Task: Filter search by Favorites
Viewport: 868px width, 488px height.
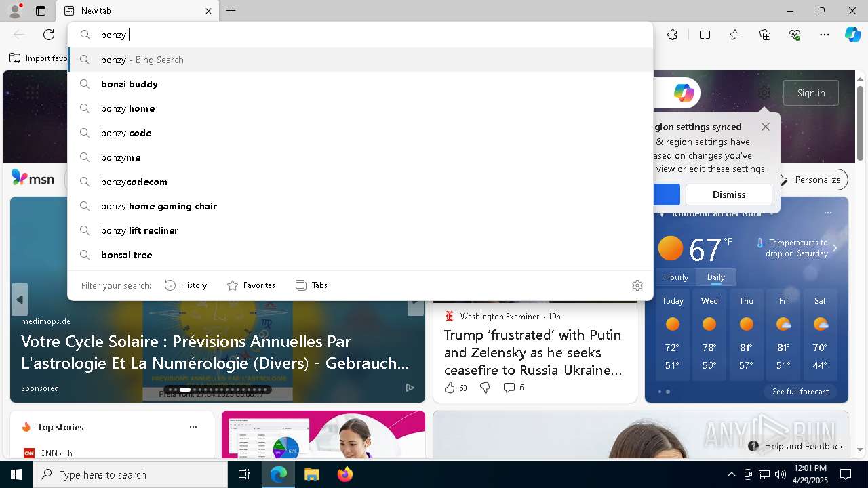Action: [x=251, y=285]
